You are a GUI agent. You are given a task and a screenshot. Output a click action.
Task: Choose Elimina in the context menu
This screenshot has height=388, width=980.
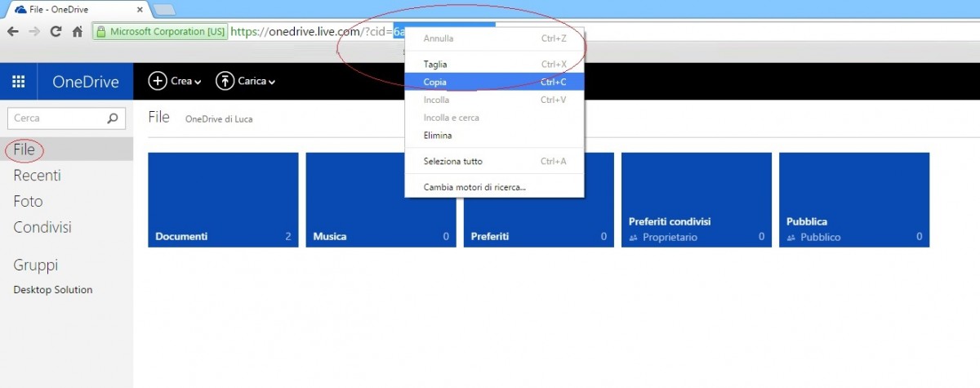[494, 136]
